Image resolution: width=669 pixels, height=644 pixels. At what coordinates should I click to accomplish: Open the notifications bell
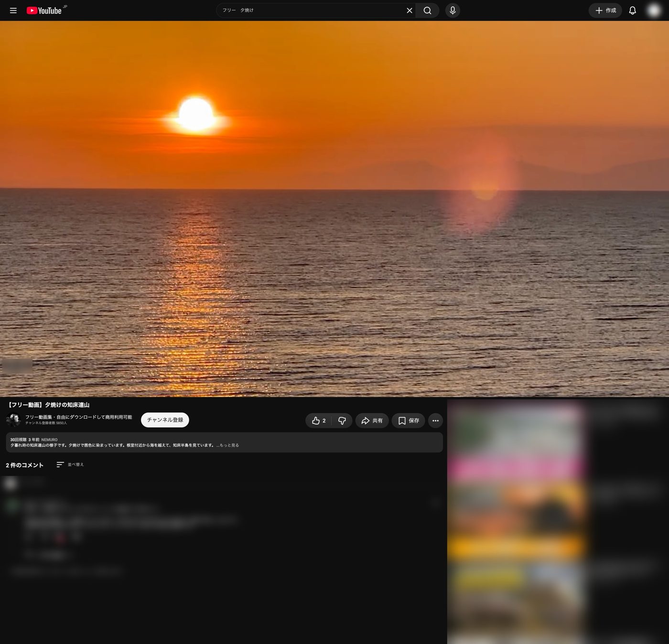(x=632, y=11)
